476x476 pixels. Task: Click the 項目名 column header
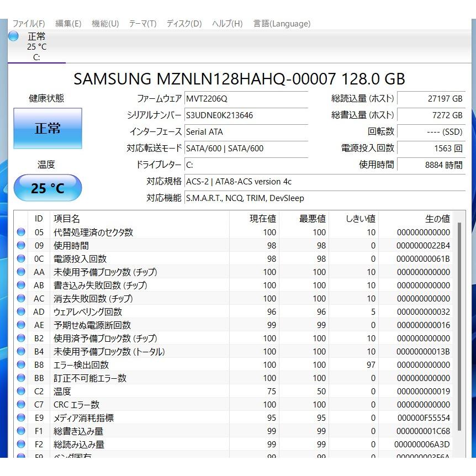(x=140, y=219)
